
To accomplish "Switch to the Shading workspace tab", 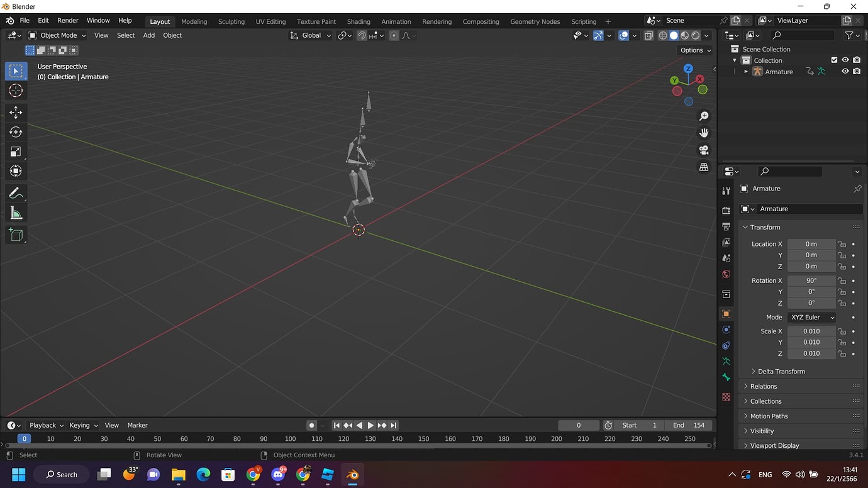I will point(359,21).
